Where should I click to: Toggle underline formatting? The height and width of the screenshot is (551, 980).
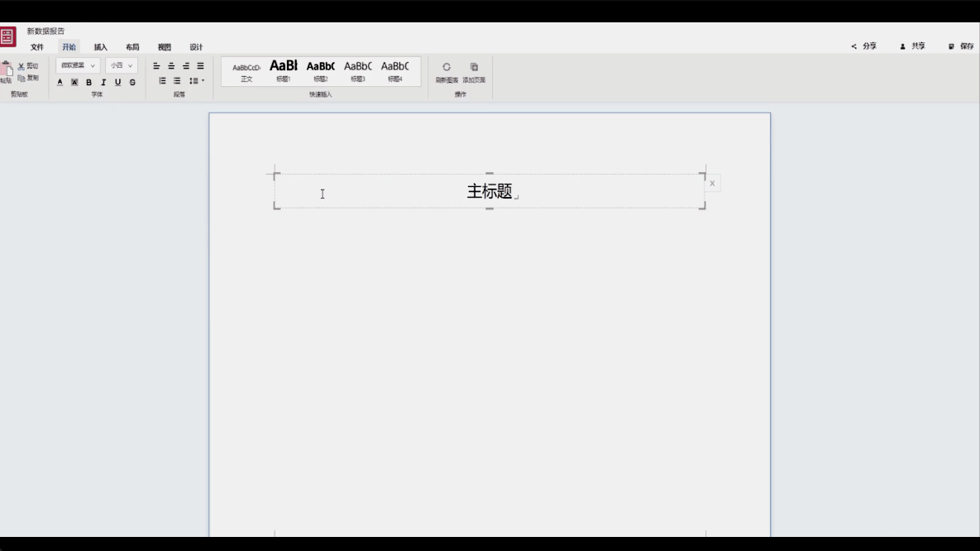117,82
